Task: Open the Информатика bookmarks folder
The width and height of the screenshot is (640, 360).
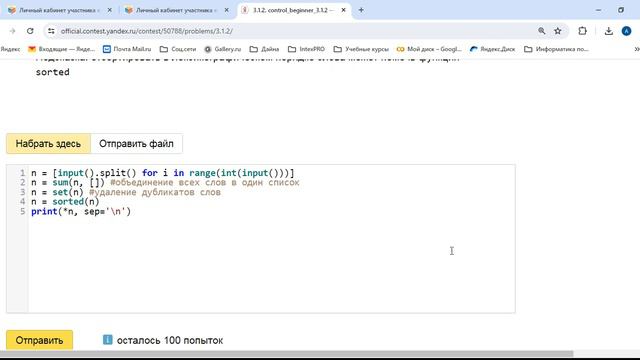Action: (x=556, y=49)
